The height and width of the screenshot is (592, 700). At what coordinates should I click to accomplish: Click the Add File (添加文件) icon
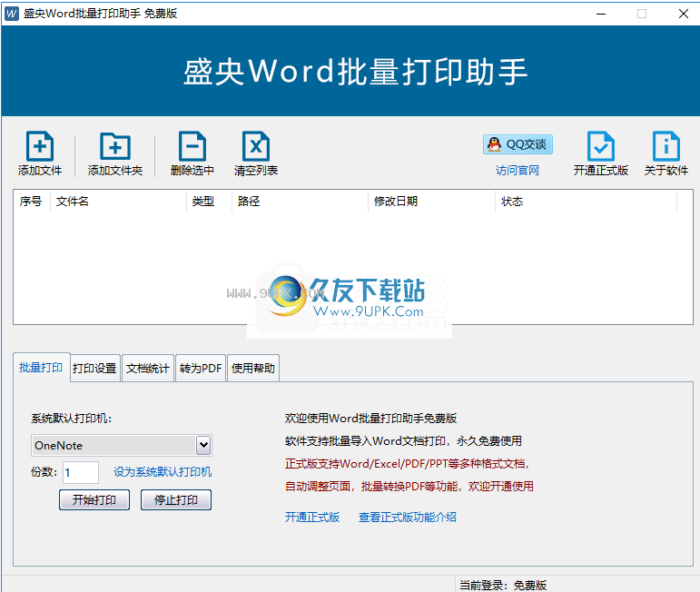tap(40, 146)
